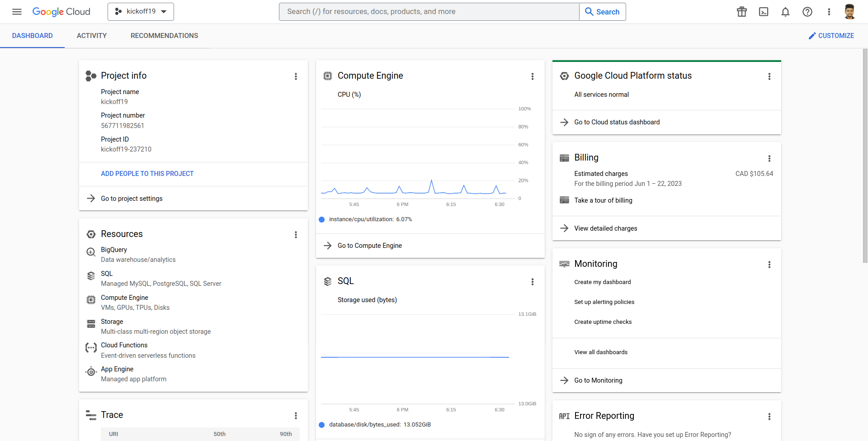This screenshot has width=868, height=441.
Task: Click Add People to This Project
Action: pyautogui.click(x=147, y=174)
